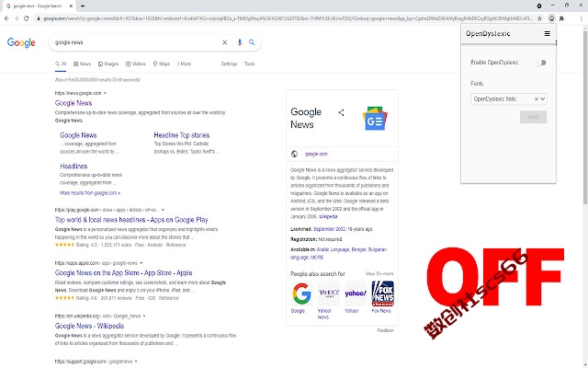Select the Yahoo! thumbnail
The image size is (588, 368).
coord(356,293)
